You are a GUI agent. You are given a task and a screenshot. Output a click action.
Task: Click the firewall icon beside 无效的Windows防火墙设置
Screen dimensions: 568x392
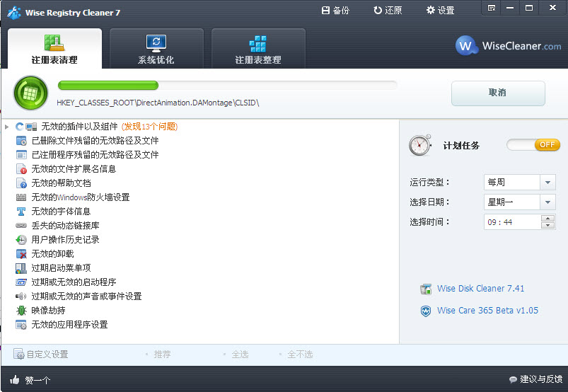click(21, 197)
